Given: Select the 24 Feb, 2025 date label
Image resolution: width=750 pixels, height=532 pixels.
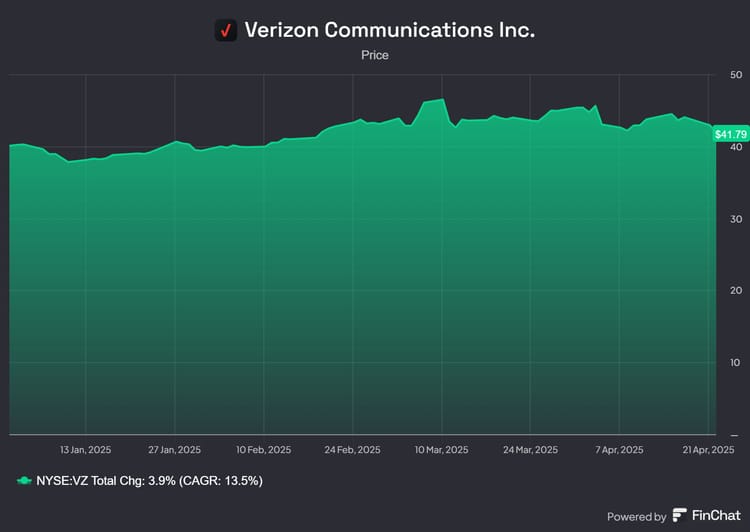Looking at the screenshot, I should click(x=353, y=450).
